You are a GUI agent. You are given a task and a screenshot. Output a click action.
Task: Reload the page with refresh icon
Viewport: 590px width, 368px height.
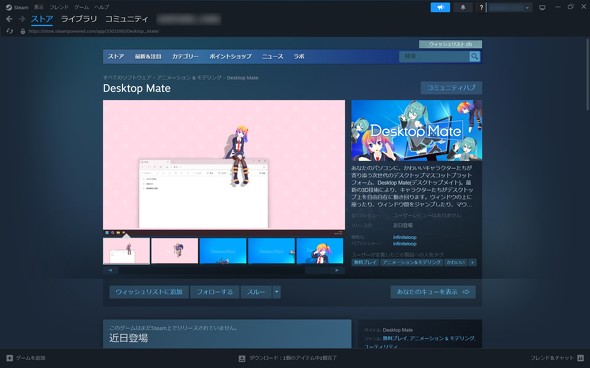tap(10, 31)
